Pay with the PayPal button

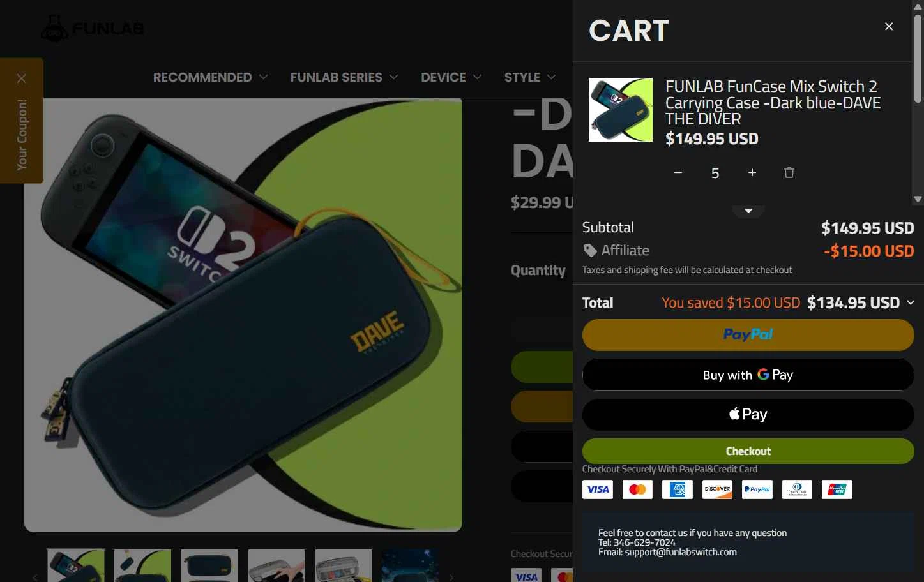(748, 335)
